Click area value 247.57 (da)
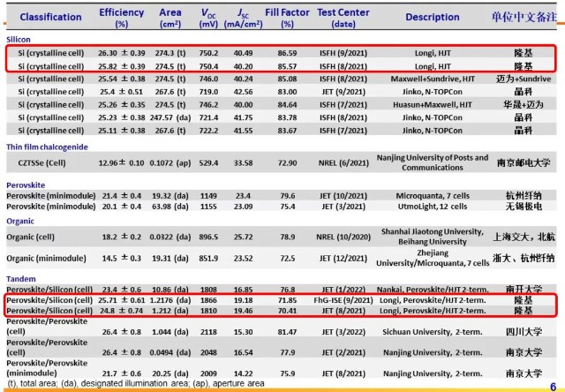The width and height of the screenshot is (565, 392). 170,117
